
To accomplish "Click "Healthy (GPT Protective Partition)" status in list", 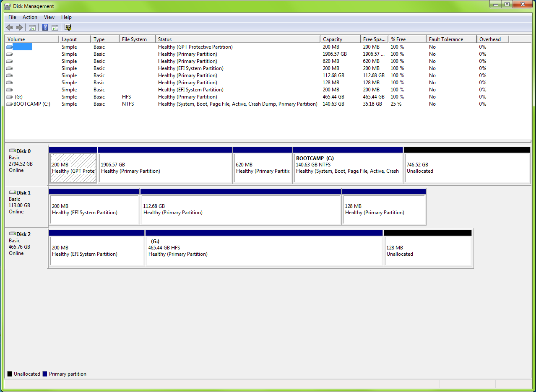I will [195, 47].
